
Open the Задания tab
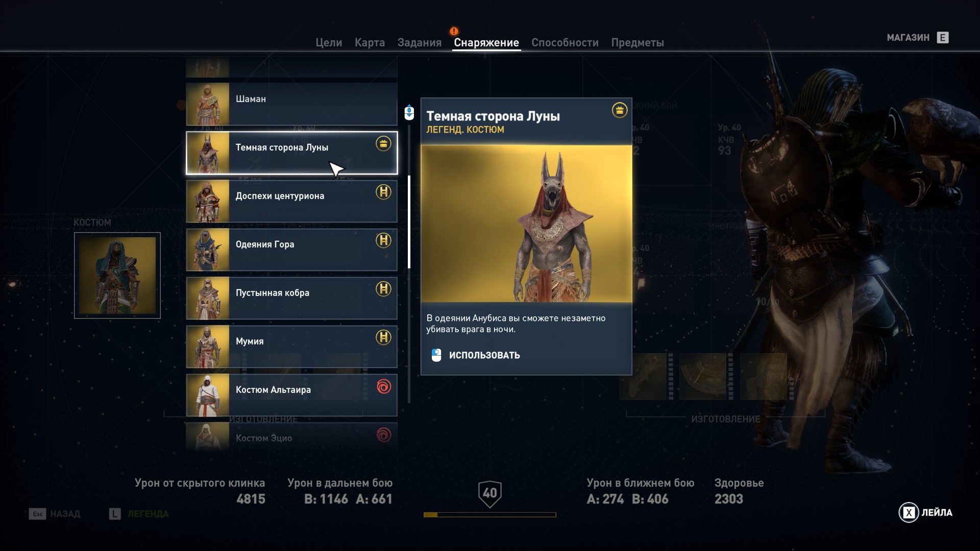(x=419, y=43)
